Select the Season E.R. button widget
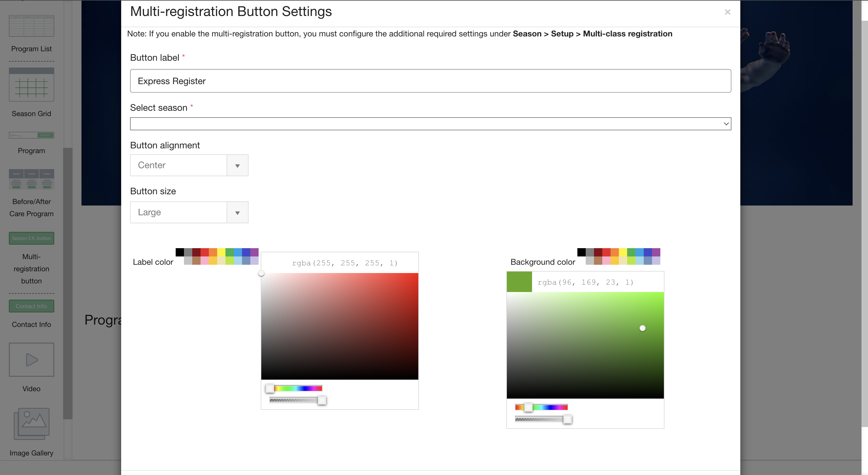The height and width of the screenshot is (475, 868). (x=31, y=238)
